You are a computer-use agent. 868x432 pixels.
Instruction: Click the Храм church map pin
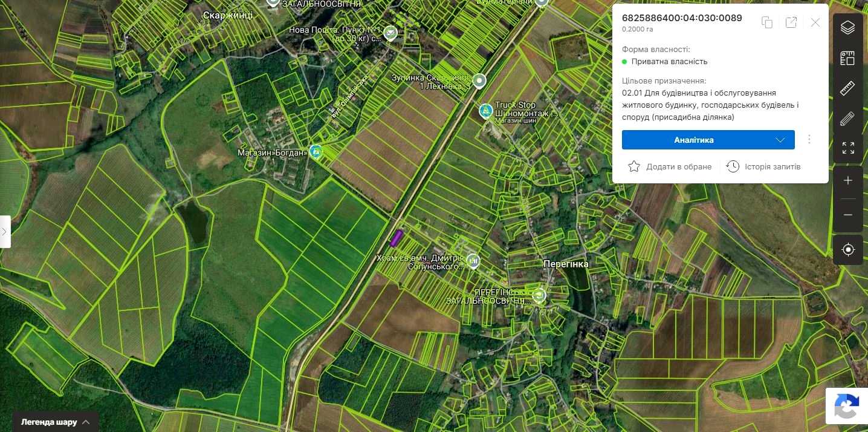474,261
